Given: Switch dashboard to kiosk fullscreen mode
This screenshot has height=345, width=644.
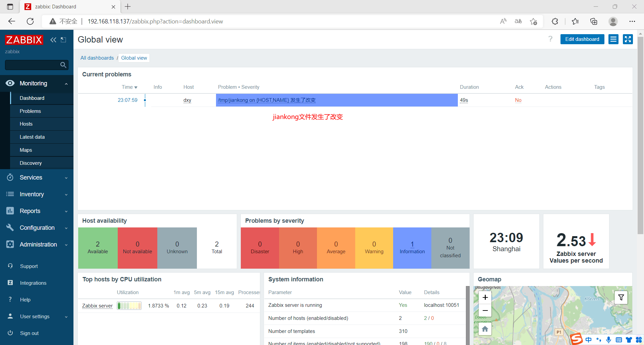Looking at the screenshot, I should (x=628, y=39).
